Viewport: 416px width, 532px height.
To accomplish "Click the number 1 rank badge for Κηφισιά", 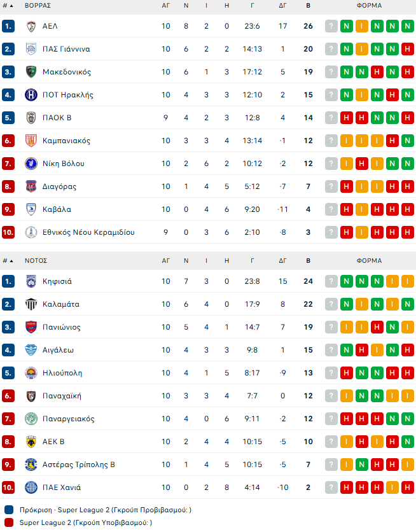I will coord(8,281).
